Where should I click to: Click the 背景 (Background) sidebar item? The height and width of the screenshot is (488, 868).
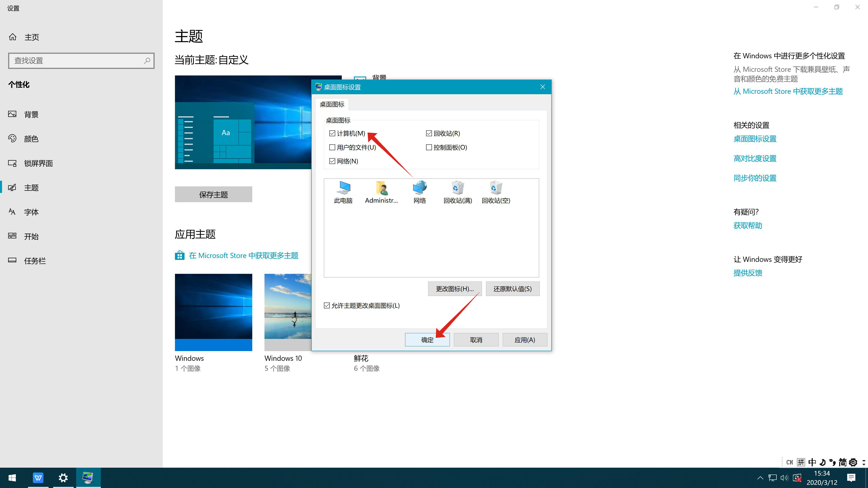point(31,114)
